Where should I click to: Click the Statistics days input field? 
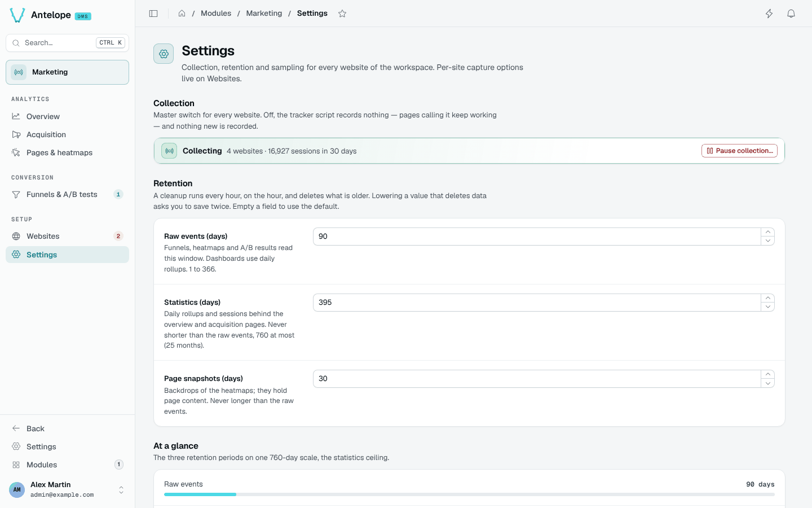click(x=537, y=303)
